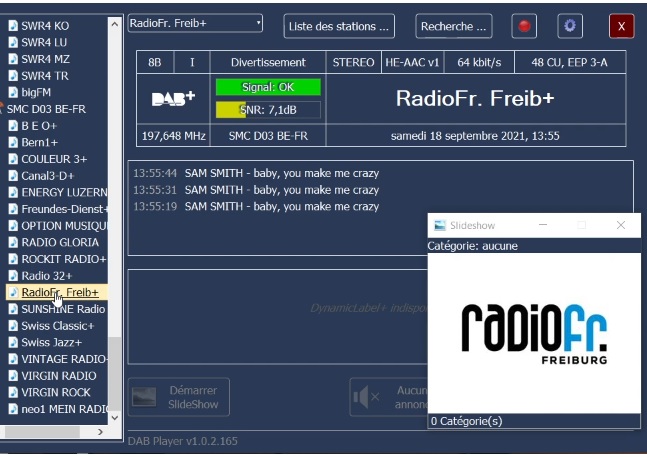Click the vertical scrollbar thumb in station list

[x=115, y=373]
